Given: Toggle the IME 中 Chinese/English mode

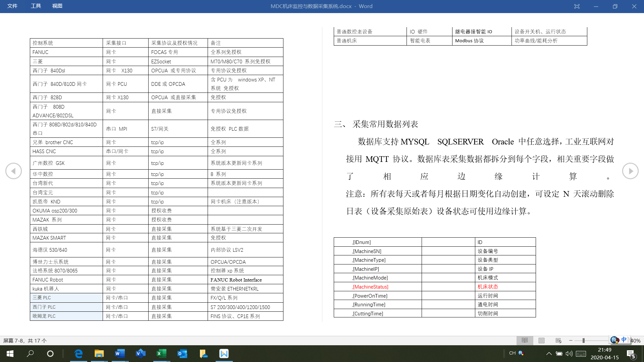Looking at the screenshot, I should click(624, 340).
